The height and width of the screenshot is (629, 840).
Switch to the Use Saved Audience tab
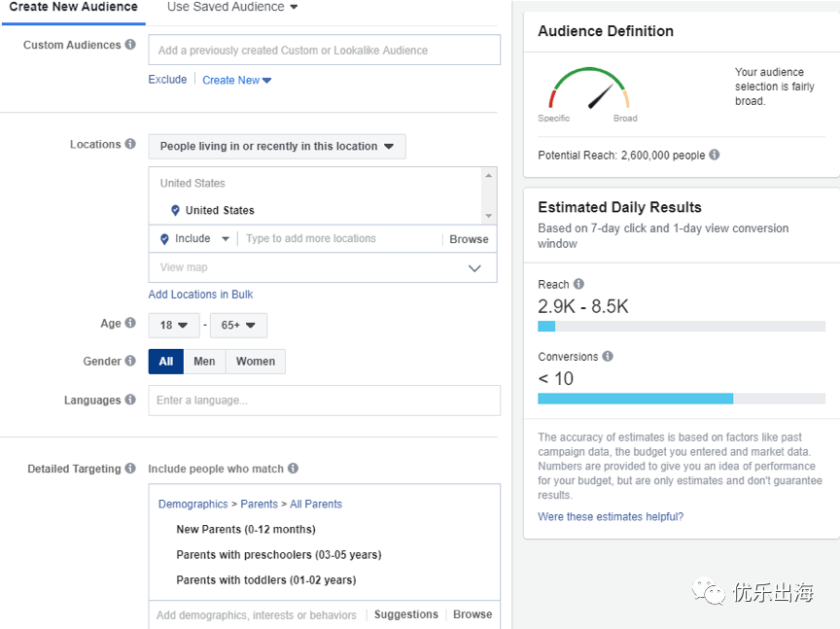pos(232,8)
